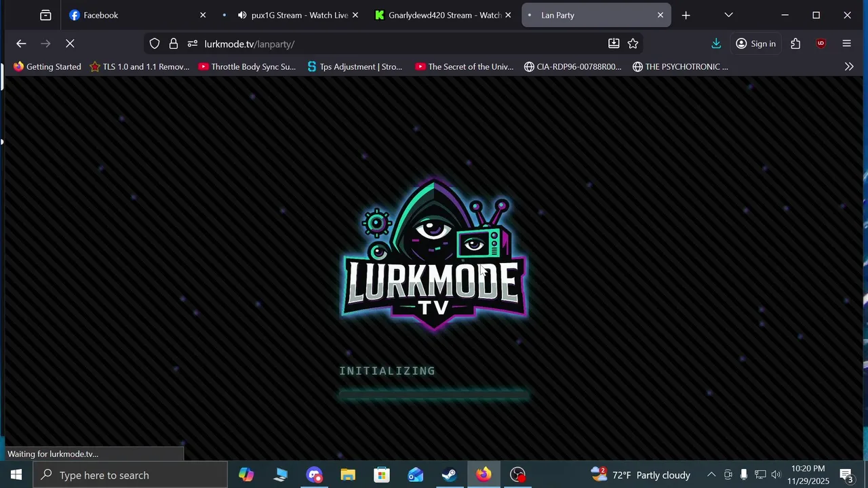The image size is (868, 488).
Task: Open The Secret of the Universe bookmark
Action: (465, 66)
